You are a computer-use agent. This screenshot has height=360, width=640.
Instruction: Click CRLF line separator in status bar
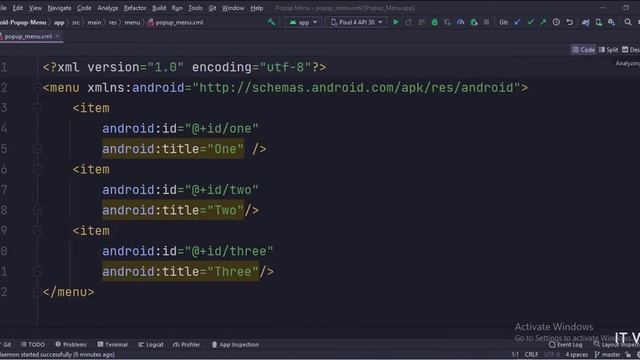[531, 354]
